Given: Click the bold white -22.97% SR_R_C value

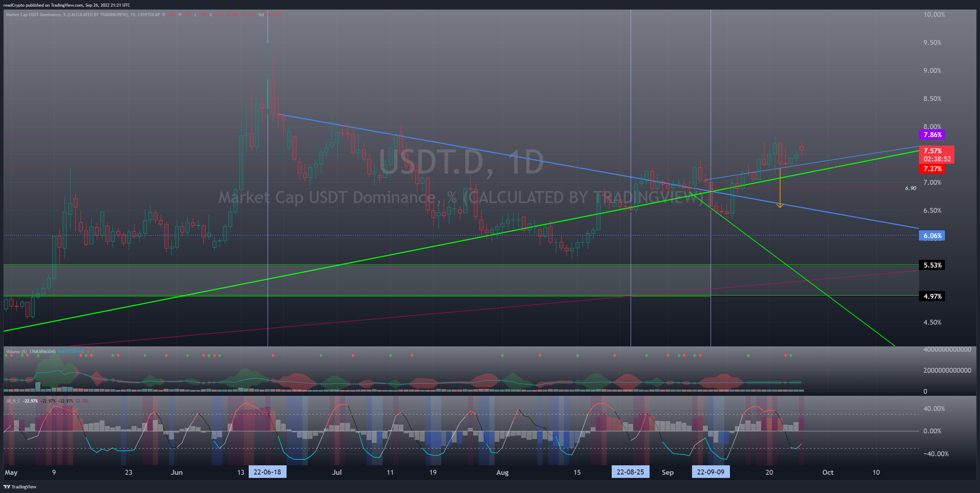Looking at the screenshot, I should (31, 401).
